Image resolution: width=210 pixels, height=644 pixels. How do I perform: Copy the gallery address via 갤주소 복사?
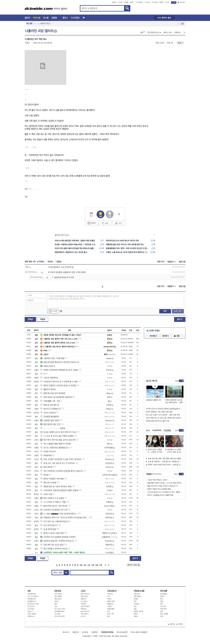pyautogui.click(x=167, y=32)
